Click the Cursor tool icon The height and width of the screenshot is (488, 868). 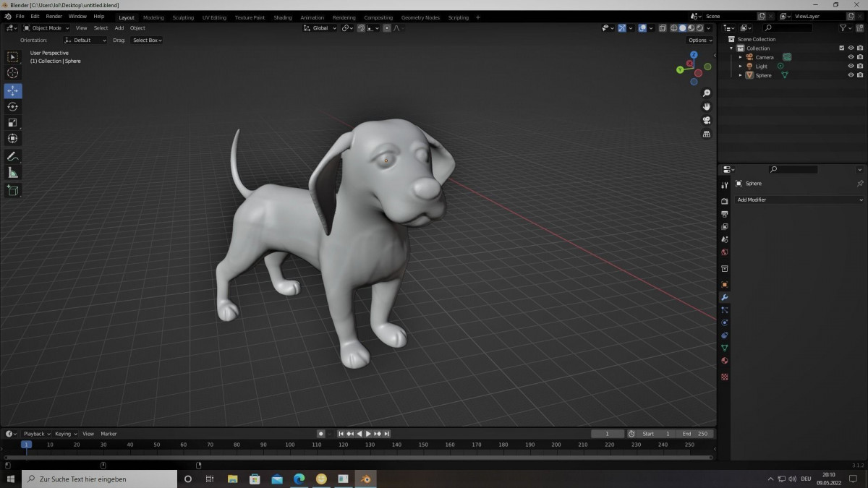[13, 73]
